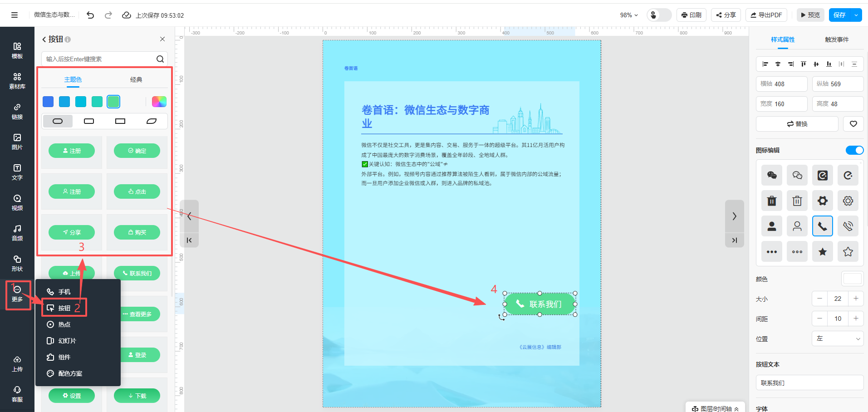
Task: Click the 替换 replace button
Action: click(x=797, y=124)
